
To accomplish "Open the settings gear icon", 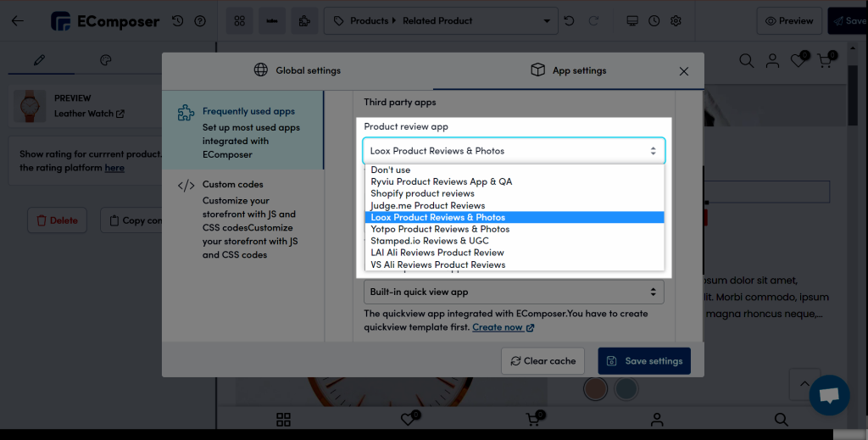I will tap(676, 21).
